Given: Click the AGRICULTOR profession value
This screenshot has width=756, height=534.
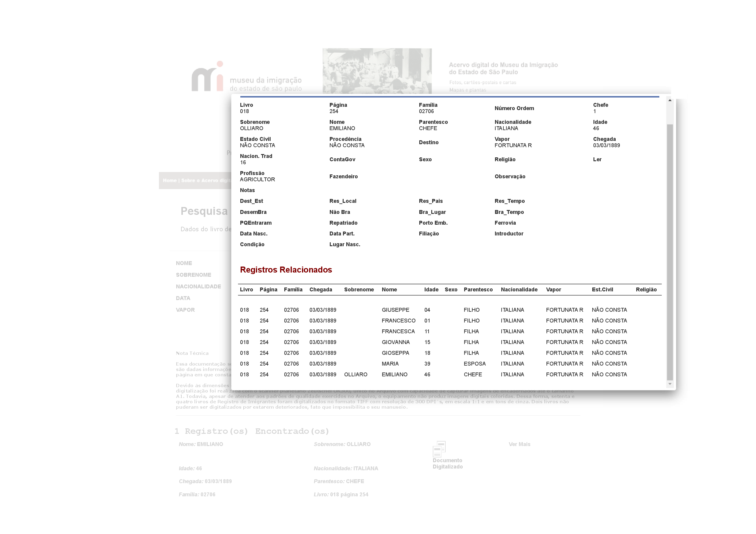Looking at the screenshot, I should click(257, 179).
